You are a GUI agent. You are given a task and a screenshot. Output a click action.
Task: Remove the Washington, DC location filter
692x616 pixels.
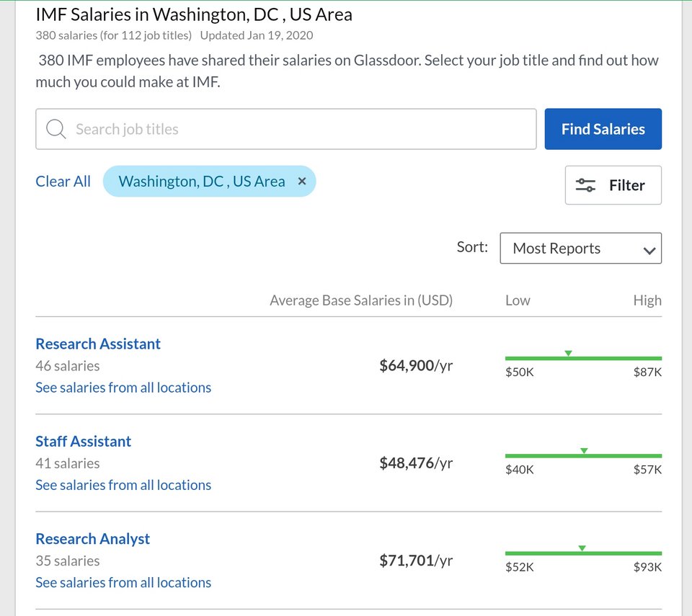click(x=302, y=181)
